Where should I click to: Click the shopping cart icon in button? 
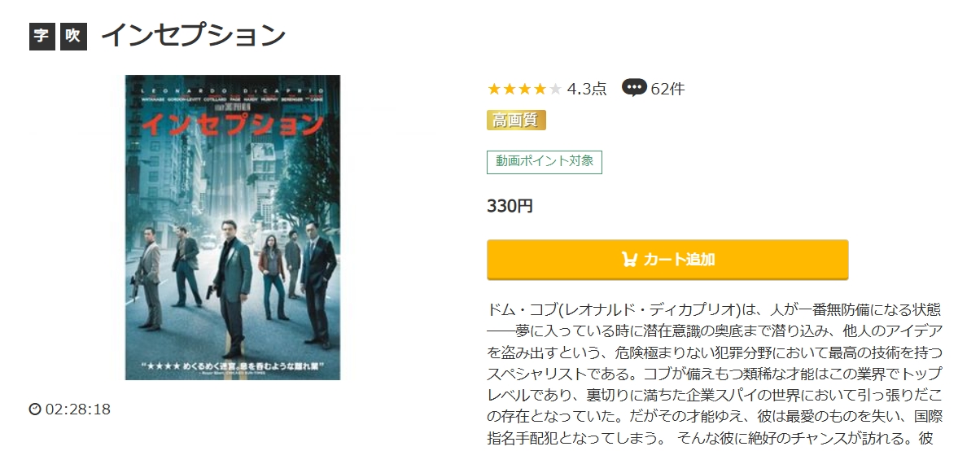629,260
